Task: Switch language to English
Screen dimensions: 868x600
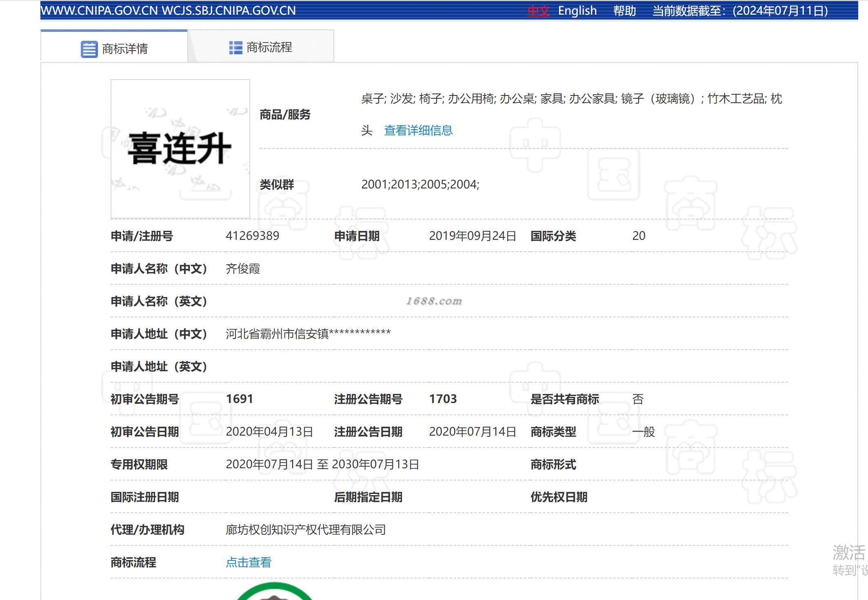Action: point(577,11)
